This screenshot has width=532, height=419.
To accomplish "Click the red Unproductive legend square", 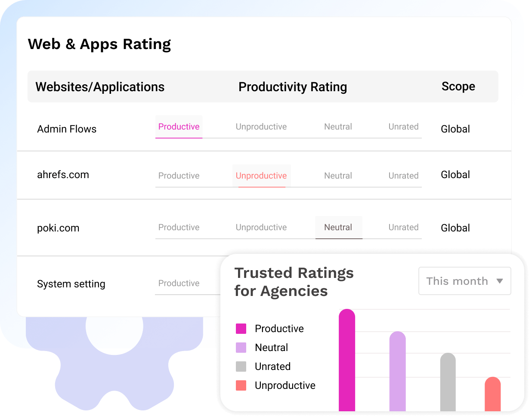I will point(241,385).
